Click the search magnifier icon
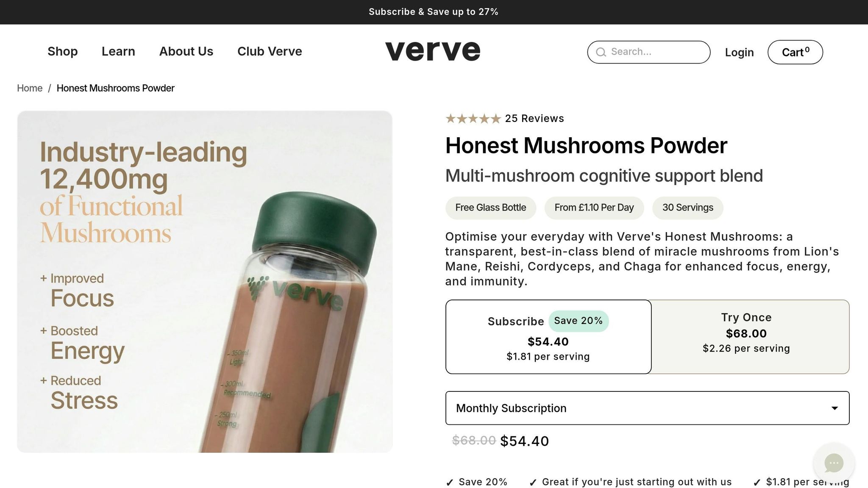The height and width of the screenshot is (488, 868). pos(601,52)
